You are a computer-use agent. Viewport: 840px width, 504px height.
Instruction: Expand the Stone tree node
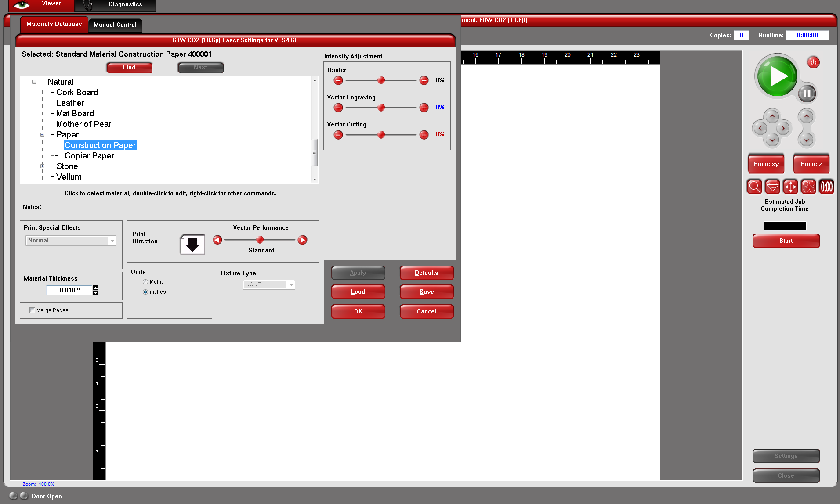pos(43,166)
